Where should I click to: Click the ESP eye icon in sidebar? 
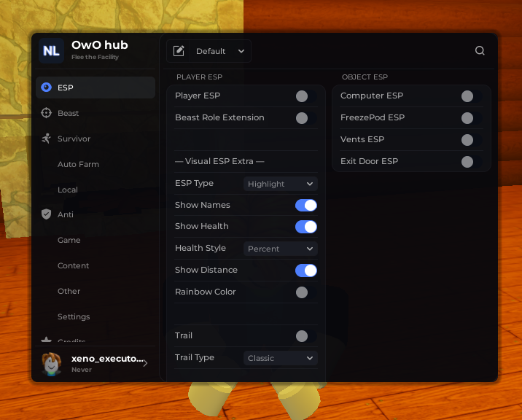[x=46, y=87]
